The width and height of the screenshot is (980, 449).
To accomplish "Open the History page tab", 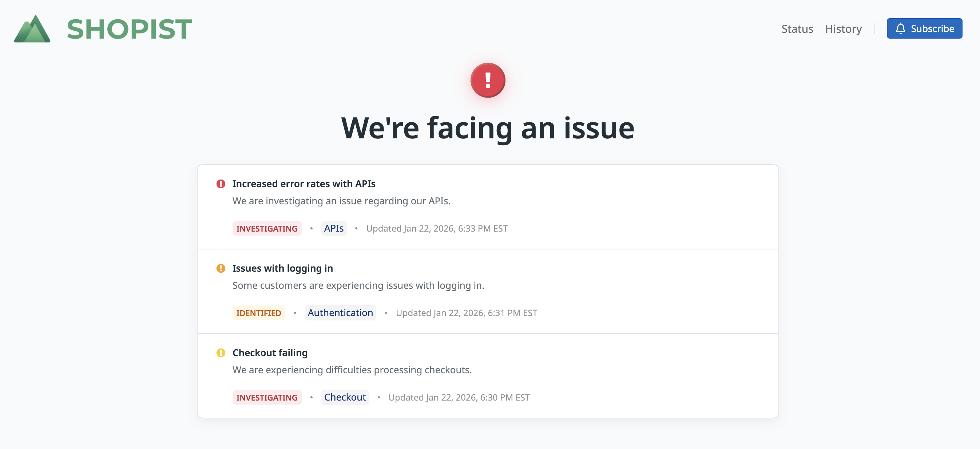I will click(x=843, y=29).
